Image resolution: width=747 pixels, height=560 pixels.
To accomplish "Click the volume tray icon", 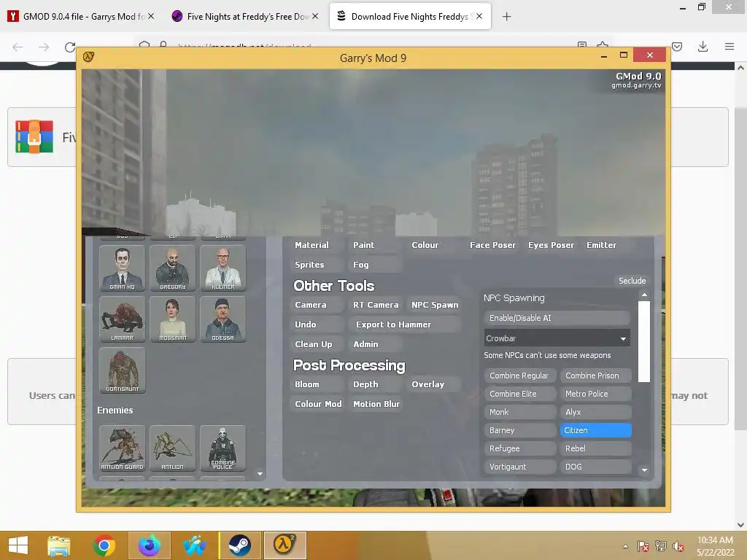I will coord(678,546).
